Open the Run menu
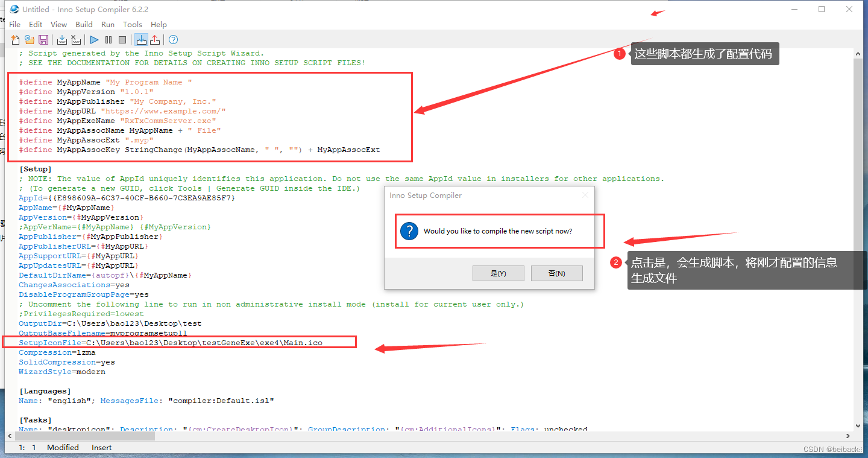The height and width of the screenshot is (458, 868). (108, 24)
